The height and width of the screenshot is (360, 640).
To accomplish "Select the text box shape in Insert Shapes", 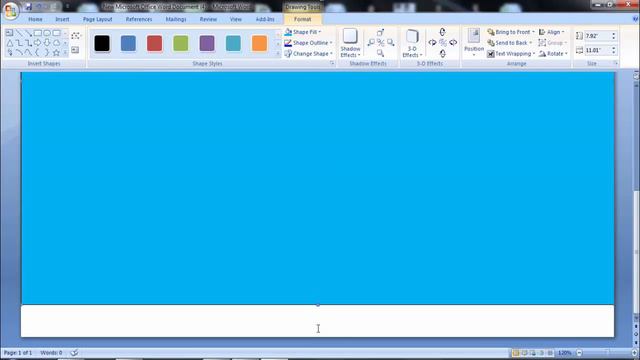I will click(x=9, y=33).
